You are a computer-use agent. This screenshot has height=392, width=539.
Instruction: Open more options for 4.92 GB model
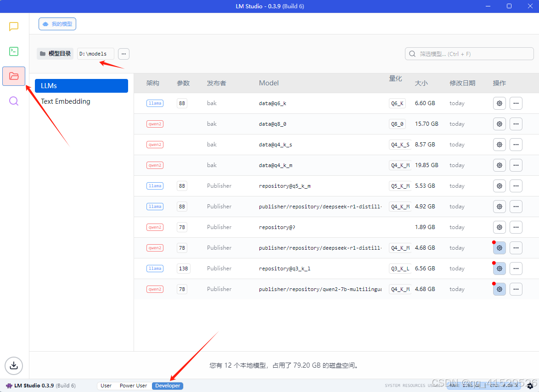pyautogui.click(x=516, y=207)
